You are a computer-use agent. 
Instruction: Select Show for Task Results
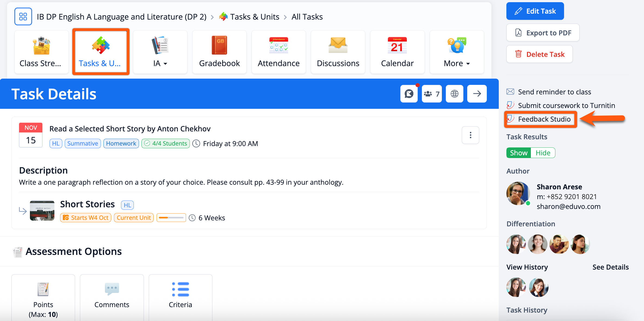pos(518,153)
